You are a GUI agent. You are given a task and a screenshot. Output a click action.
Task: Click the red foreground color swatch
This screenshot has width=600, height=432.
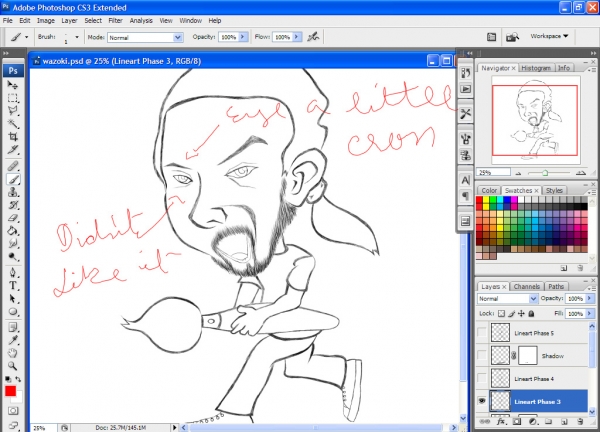point(10,391)
